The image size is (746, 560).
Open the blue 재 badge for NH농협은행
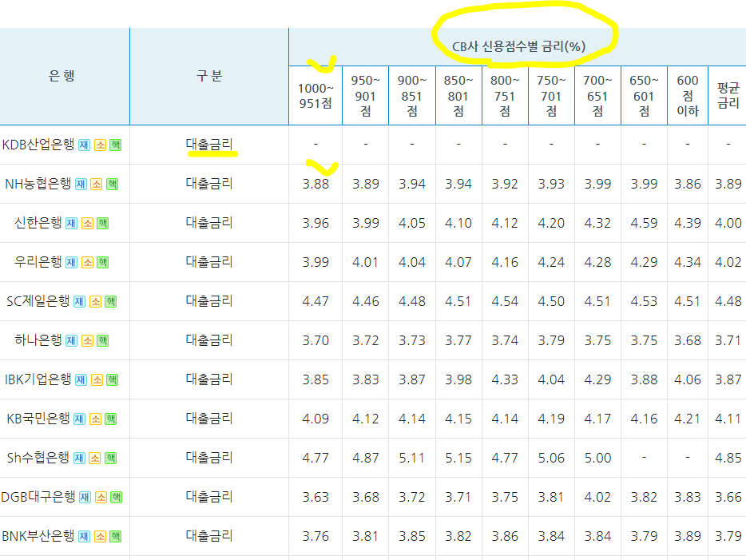pos(81,184)
